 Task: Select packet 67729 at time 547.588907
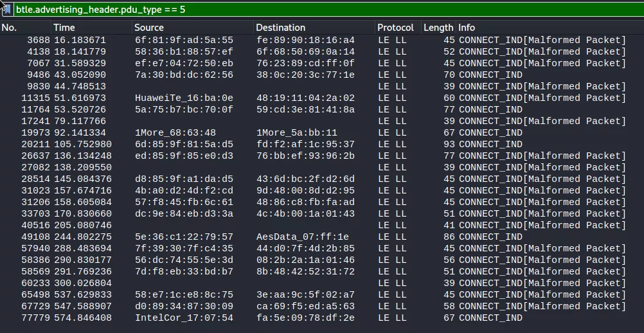point(322,307)
